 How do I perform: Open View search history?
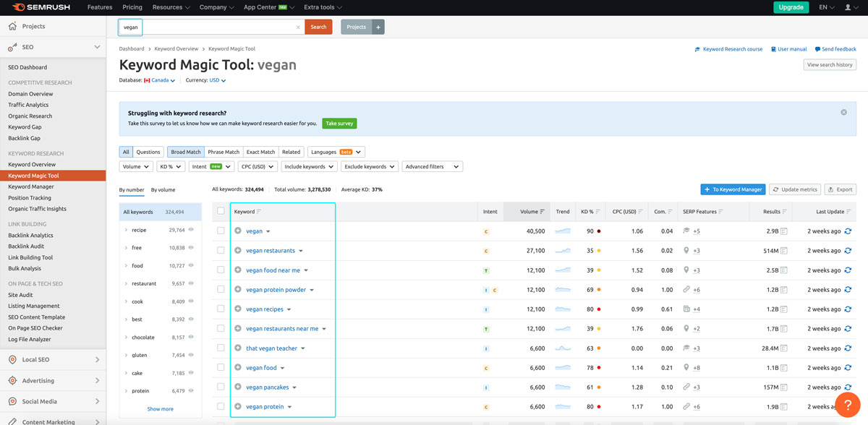(x=830, y=64)
